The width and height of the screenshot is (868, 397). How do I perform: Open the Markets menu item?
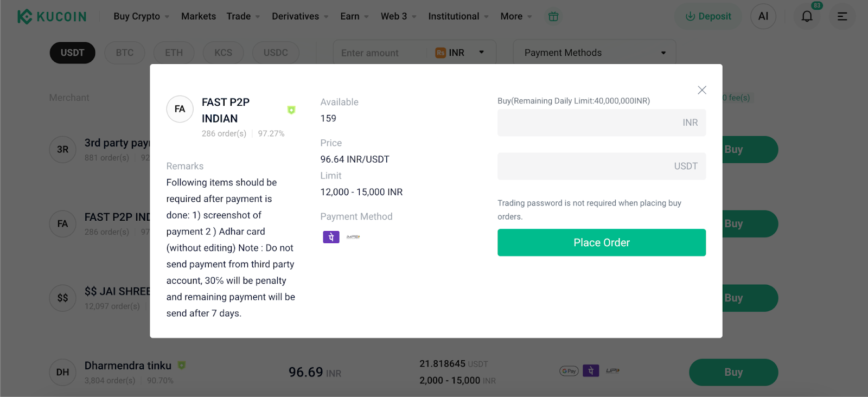point(198,16)
